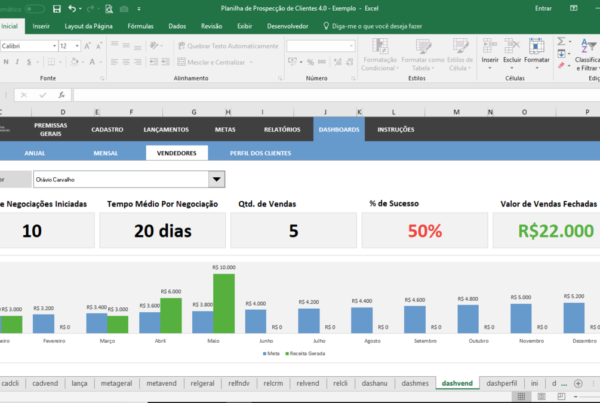The image size is (600, 403).
Task: Switch to the MENSAL dashboard tab
Action: (x=106, y=153)
